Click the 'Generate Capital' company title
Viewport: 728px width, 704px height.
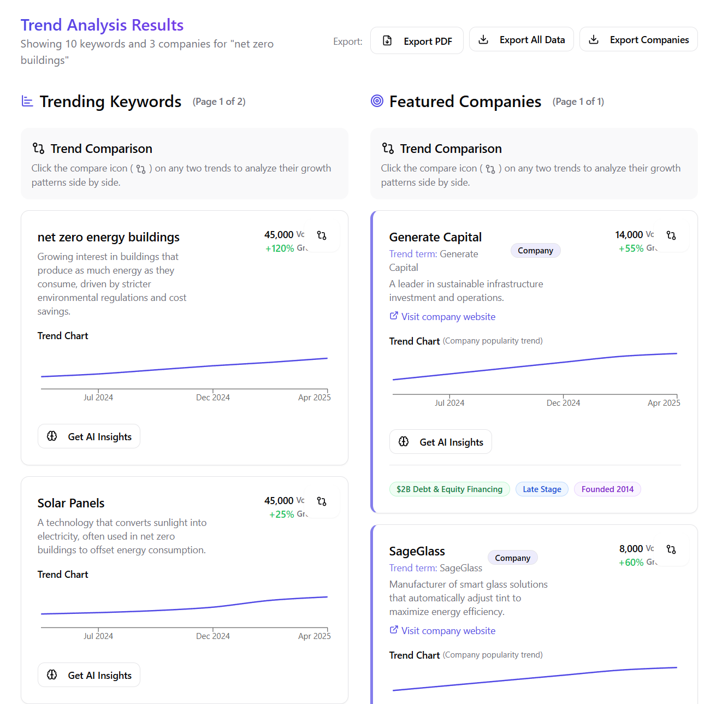click(x=435, y=237)
